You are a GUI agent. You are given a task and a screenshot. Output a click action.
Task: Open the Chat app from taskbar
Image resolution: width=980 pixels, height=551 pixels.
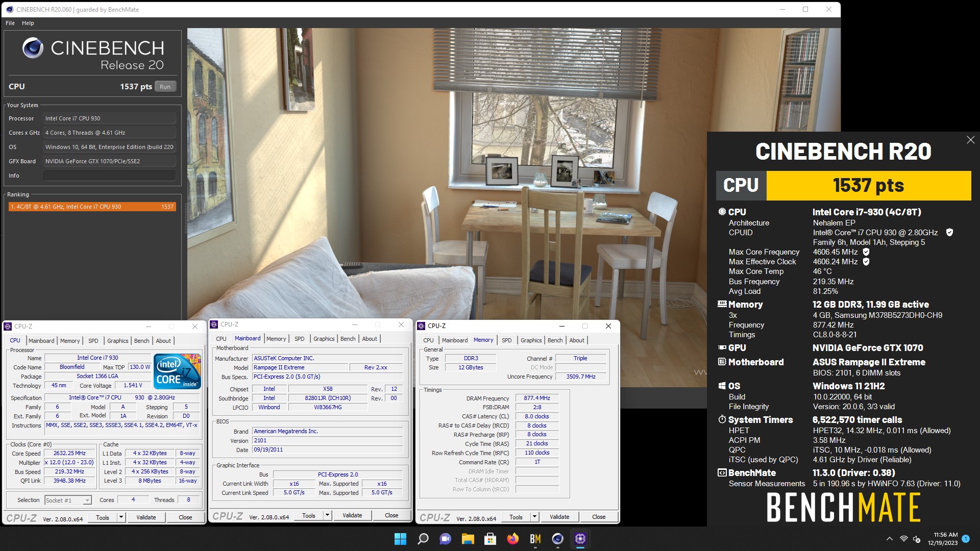click(x=446, y=539)
